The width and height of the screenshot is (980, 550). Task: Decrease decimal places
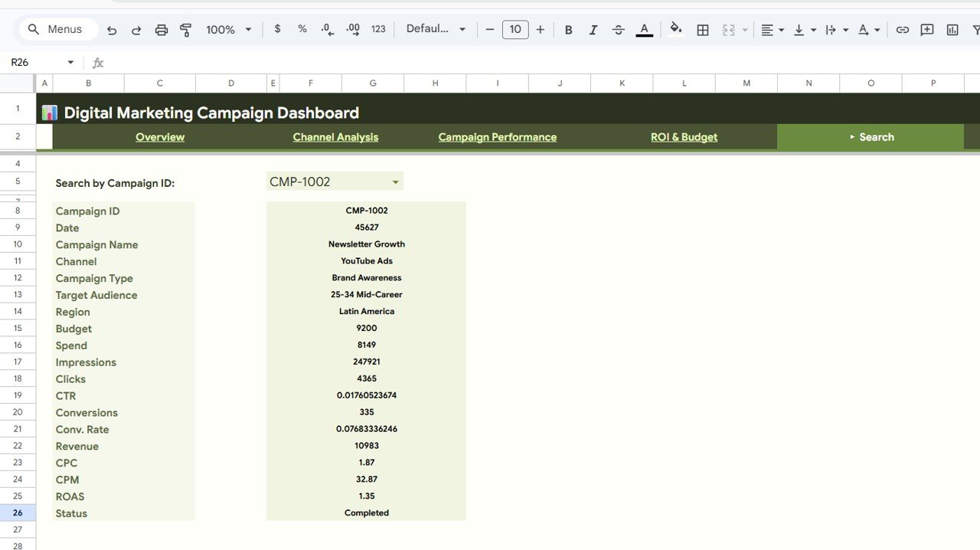pyautogui.click(x=327, y=29)
